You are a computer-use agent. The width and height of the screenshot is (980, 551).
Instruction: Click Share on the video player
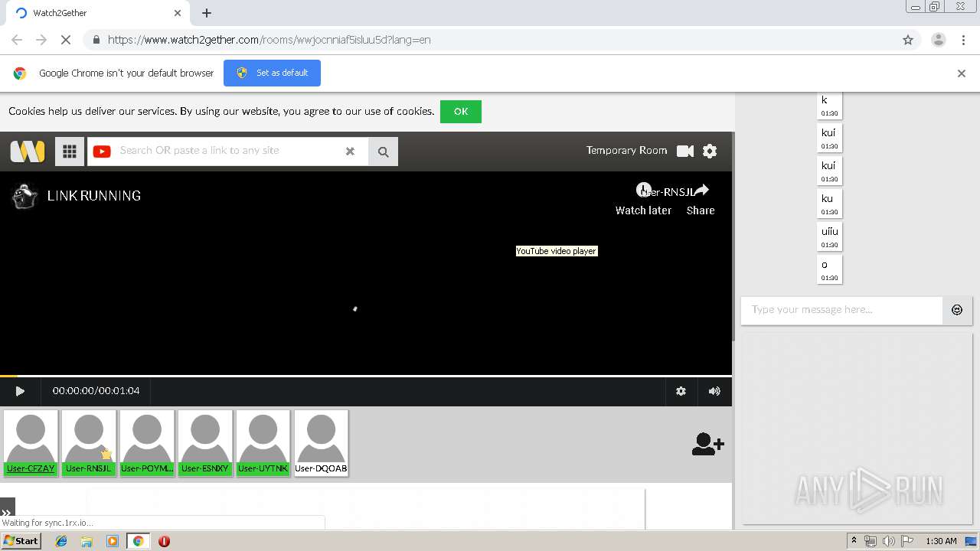pyautogui.click(x=701, y=200)
